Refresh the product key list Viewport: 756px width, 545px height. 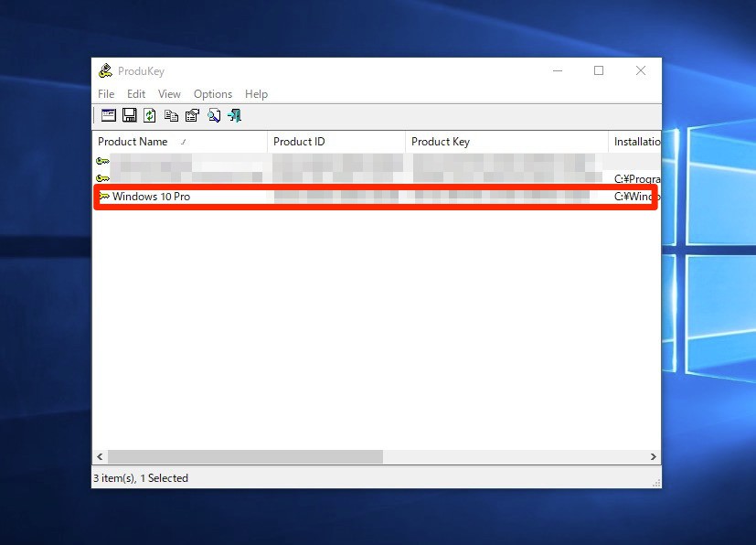[150, 115]
